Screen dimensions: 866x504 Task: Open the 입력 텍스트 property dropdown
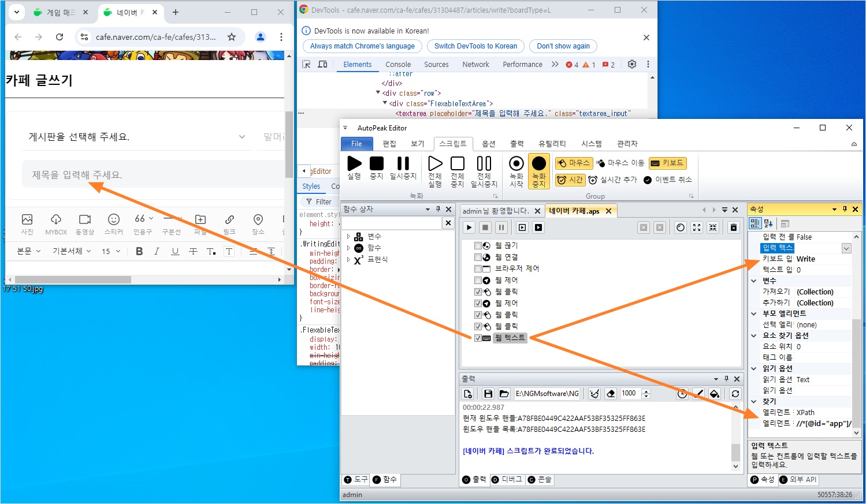point(846,248)
